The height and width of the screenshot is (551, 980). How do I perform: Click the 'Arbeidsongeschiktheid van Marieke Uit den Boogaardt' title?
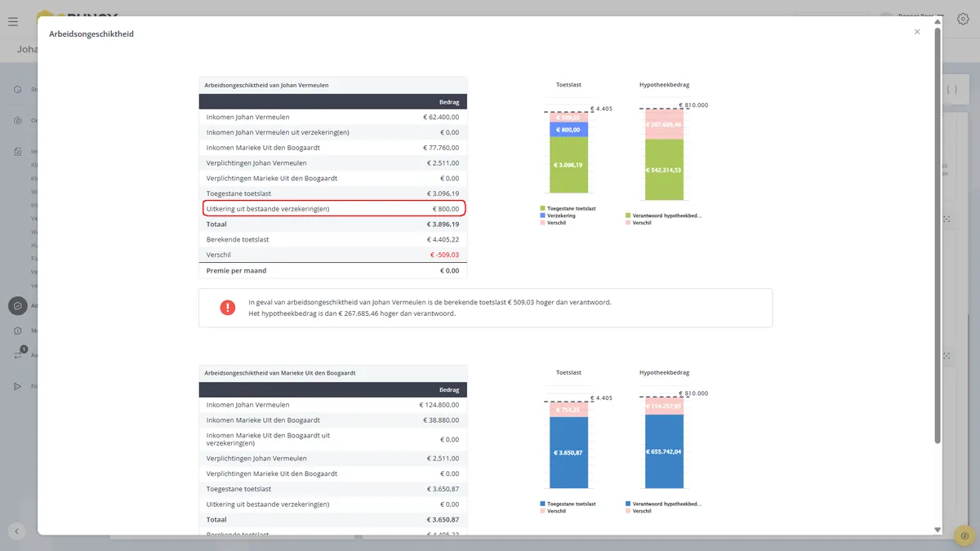pyautogui.click(x=279, y=373)
